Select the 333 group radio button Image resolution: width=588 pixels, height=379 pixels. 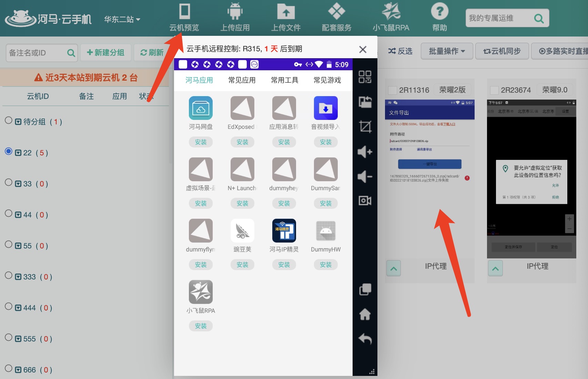9,275
